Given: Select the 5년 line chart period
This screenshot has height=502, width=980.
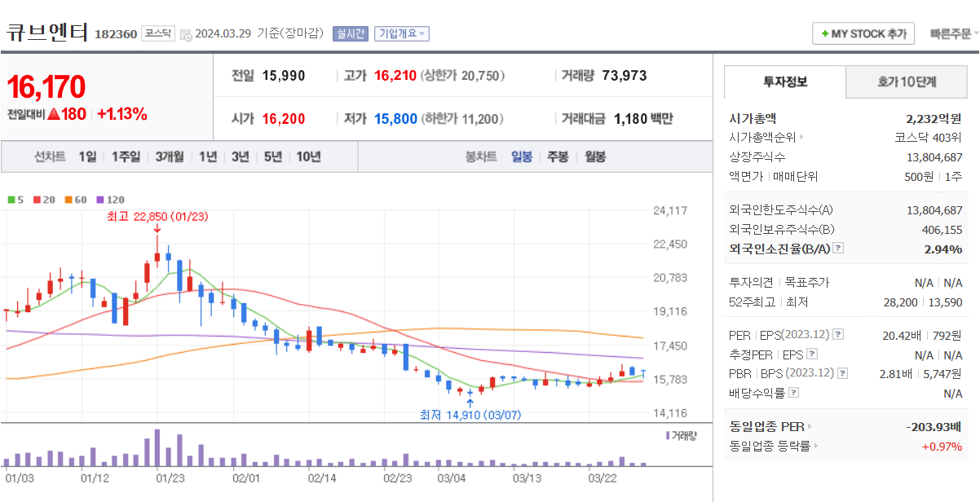Looking at the screenshot, I should tap(273, 156).
